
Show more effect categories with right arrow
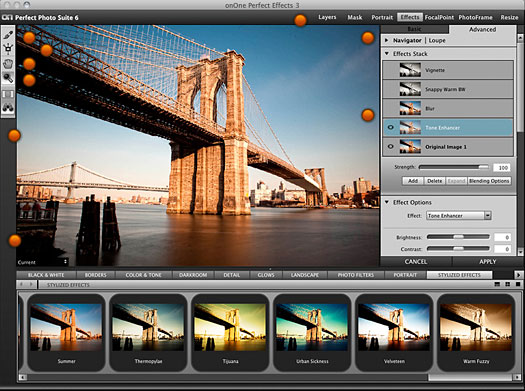point(519,275)
